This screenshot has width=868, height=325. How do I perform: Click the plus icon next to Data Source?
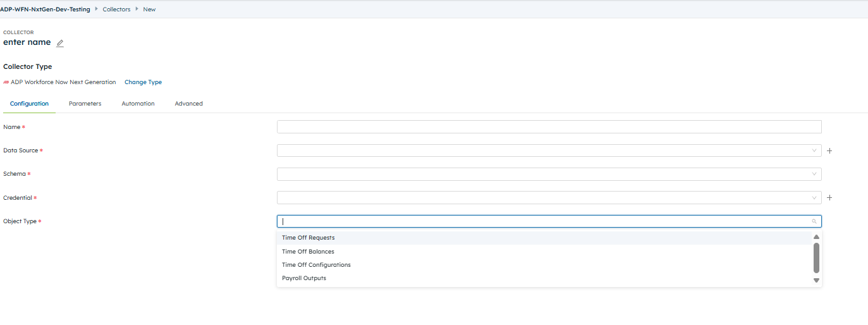tap(829, 151)
